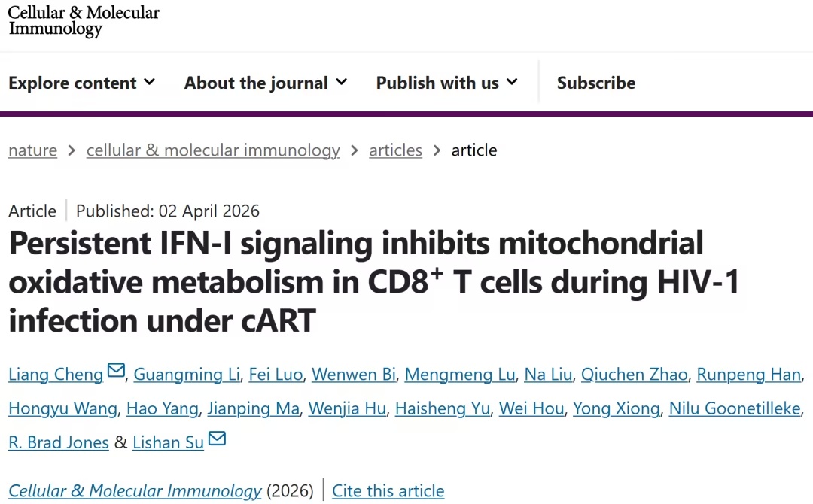
Task: Open cellular & molecular immunology breadcrumb
Action: point(213,150)
